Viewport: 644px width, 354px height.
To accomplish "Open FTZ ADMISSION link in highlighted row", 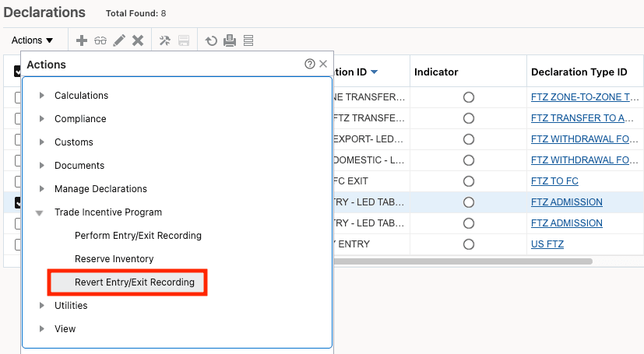I will (566, 202).
